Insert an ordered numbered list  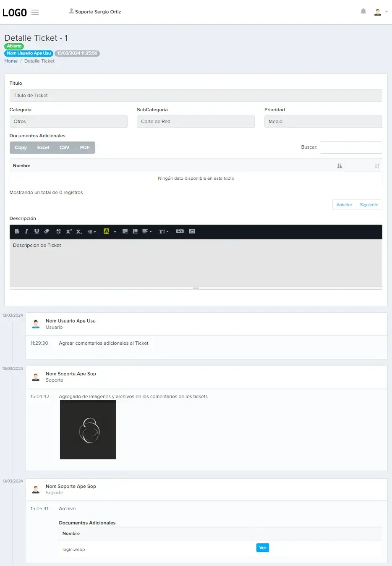(135, 231)
